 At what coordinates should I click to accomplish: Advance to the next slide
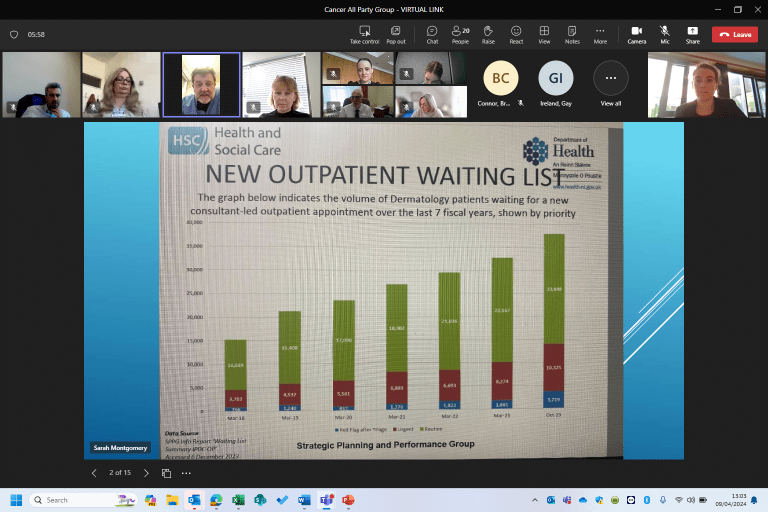(146, 473)
